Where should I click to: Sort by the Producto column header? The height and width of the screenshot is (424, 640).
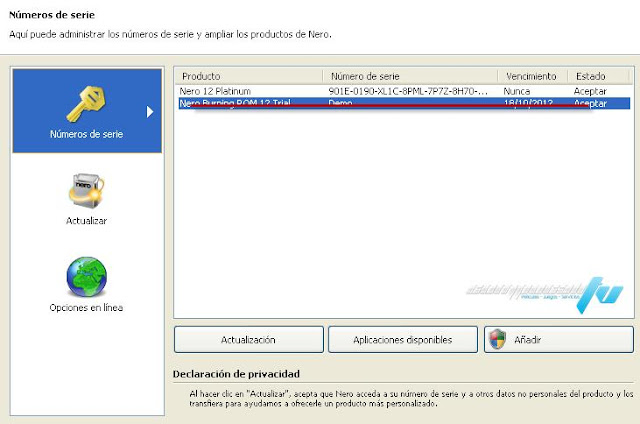[x=249, y=76]
